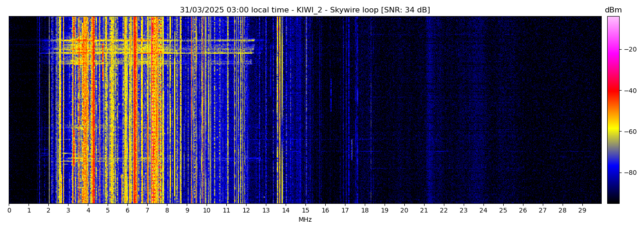
Task: Click the 18 MHz tick label
Action: click(x=365, y=211)
